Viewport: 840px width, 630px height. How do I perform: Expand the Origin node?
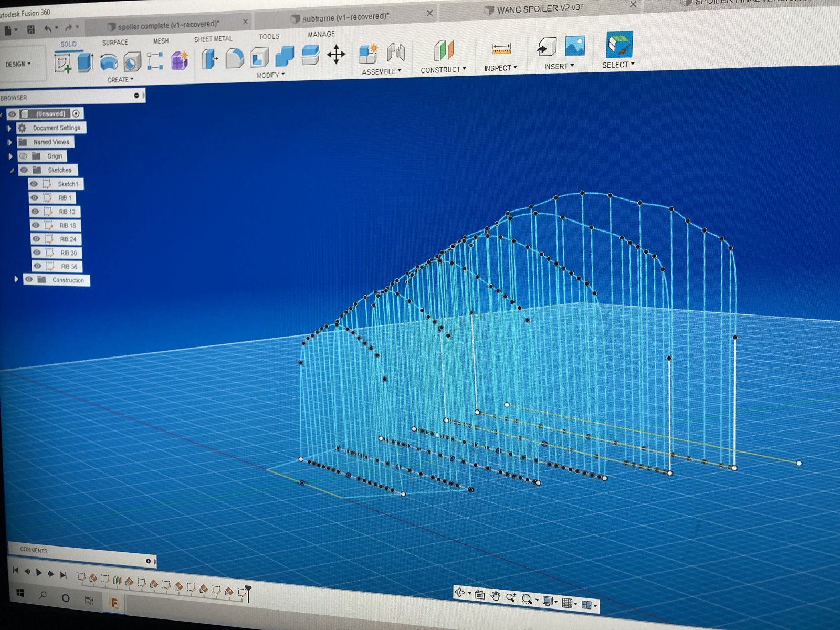(9, 156)
